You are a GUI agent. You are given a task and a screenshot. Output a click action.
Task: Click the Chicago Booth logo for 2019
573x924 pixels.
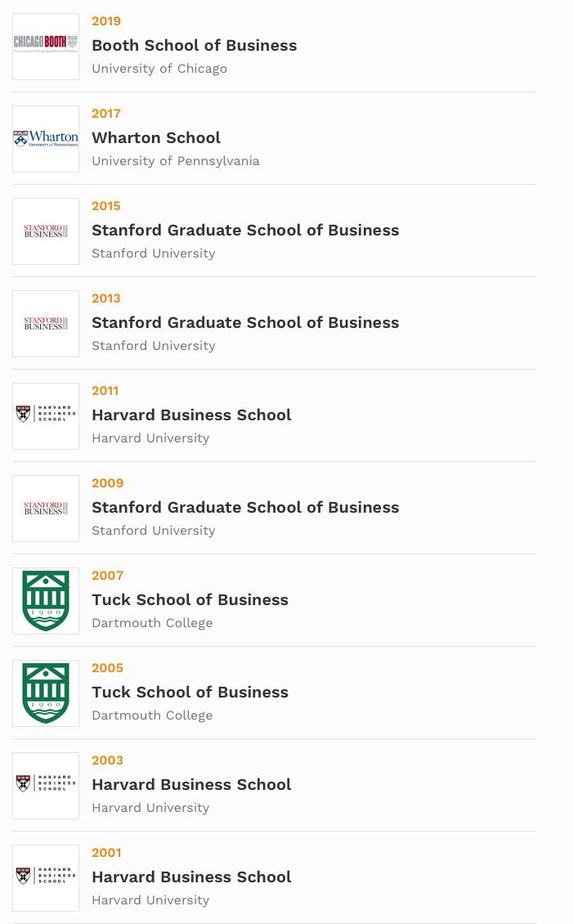coord(46,46)
